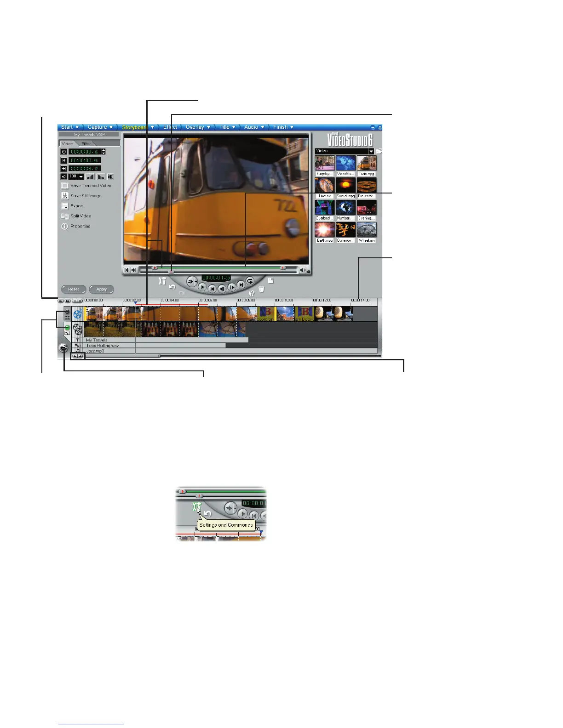Toggle the repeat/loop playback button
563x728 pixels.
point(250,281)
